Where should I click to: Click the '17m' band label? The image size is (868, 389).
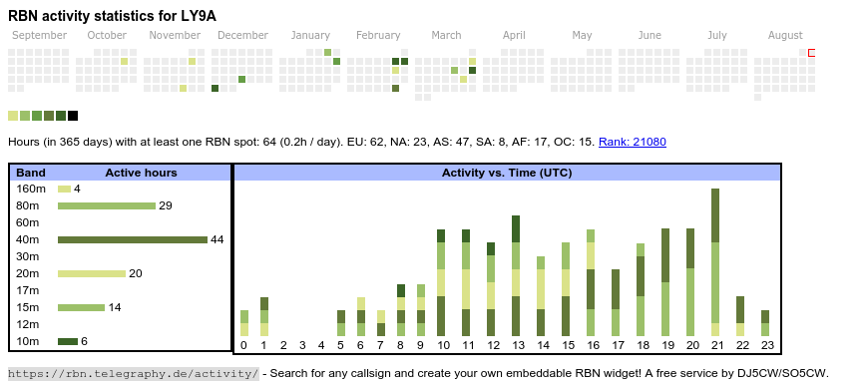coord(28,290)
